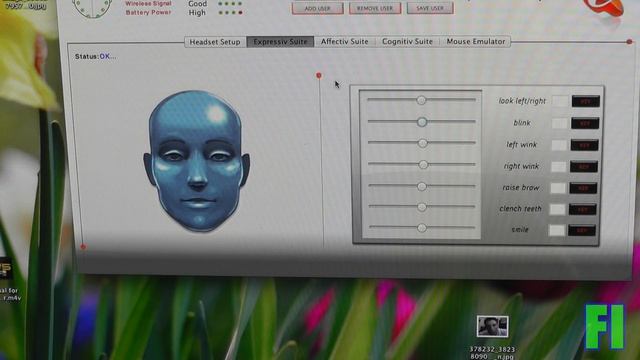
Task: Open the Cognitiv Suite tab
Action: tap(407, 42)
